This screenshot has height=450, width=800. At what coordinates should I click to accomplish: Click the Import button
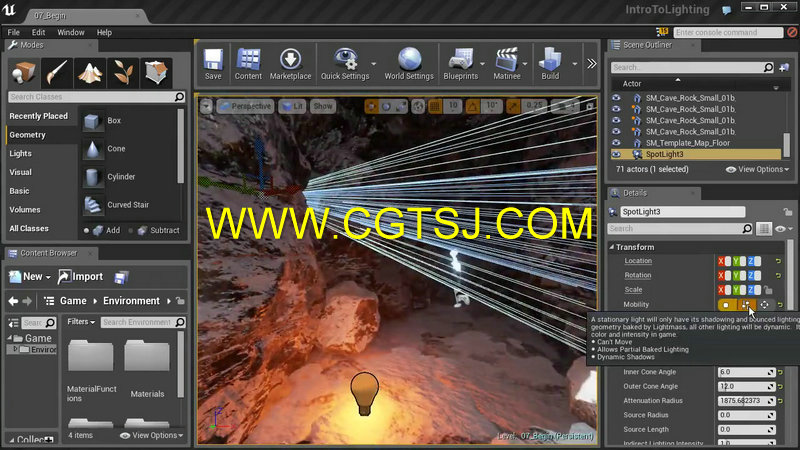tap(81, 277)
